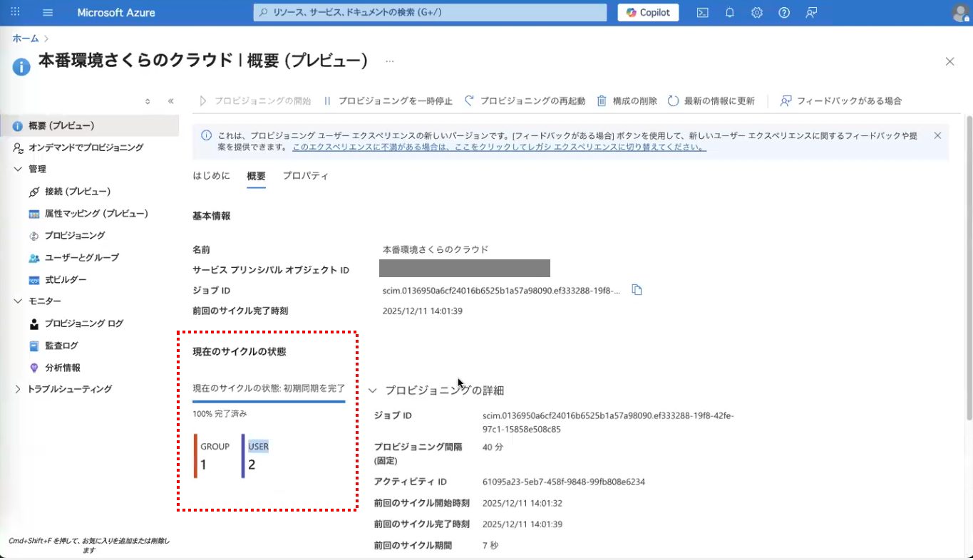The width and height of the screenshot is (973, 560).
Task: Switch to the はじめに tab
Action: 211,176
